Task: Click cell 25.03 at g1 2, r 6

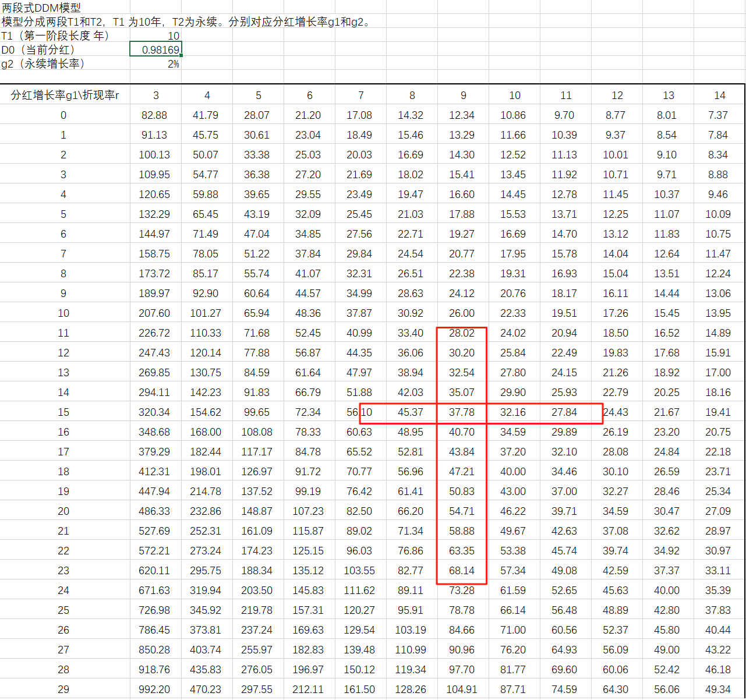Action: tap(310, 154)
